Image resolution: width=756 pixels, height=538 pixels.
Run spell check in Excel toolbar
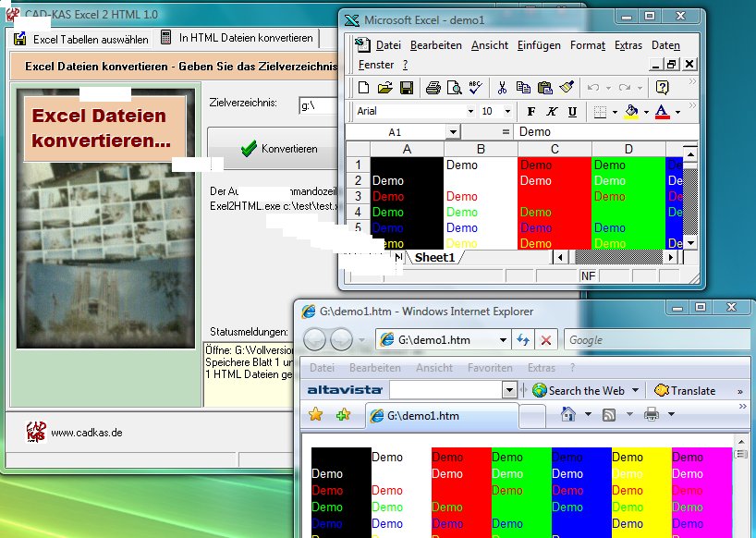(x=476, y=88)
